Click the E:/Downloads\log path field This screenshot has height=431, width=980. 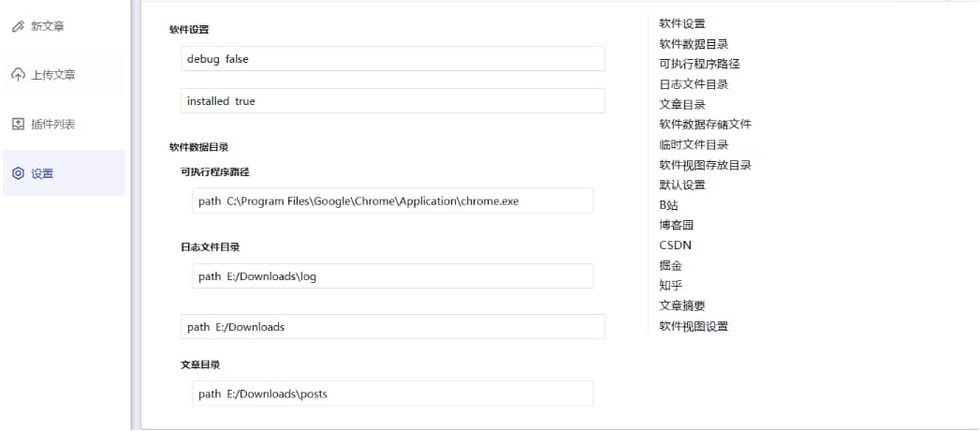(x=392, y=276)
